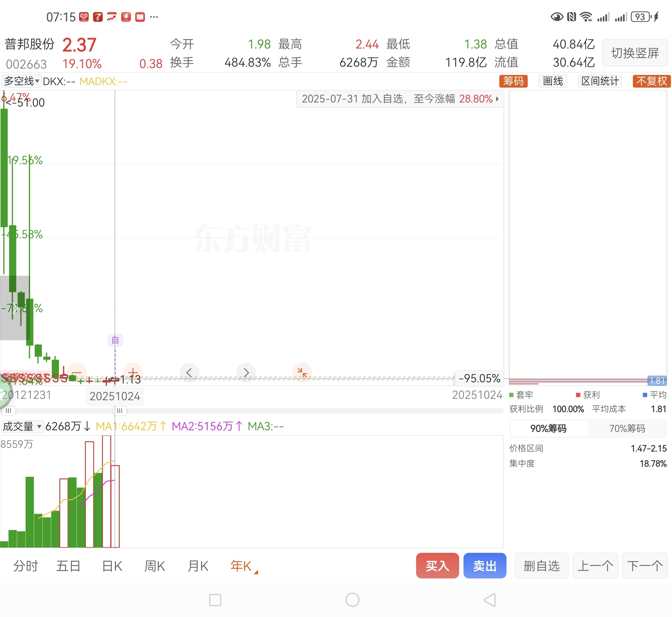The height and width of the screenshot is (617, 672).
Task: Tap the Android back triangle button
Action: [490, 600]
